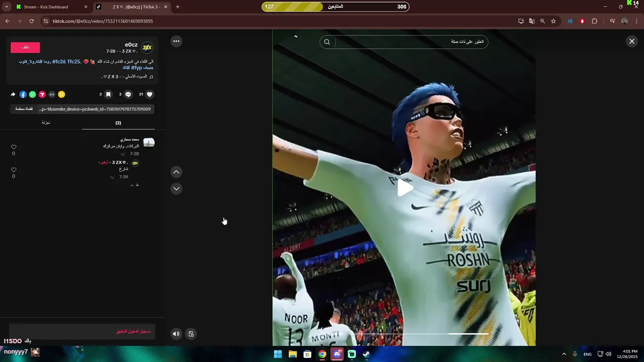Select the TikTok browser tab
Viewport: 644px width, 362px height.
133,7
